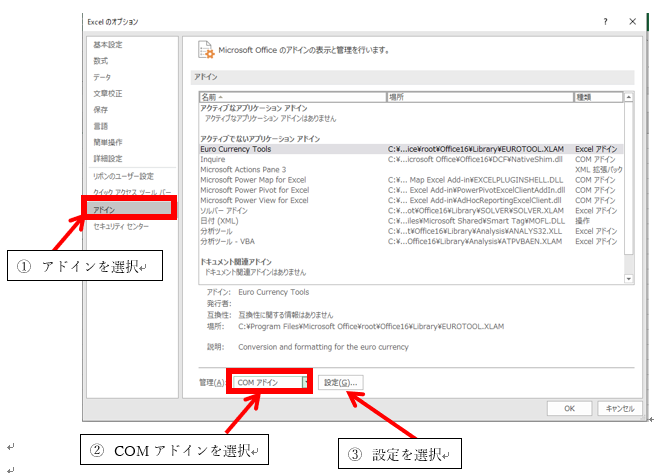Select ソルバー アドイン row
This screenshot has height=473, width=654.
coord(411,211)
